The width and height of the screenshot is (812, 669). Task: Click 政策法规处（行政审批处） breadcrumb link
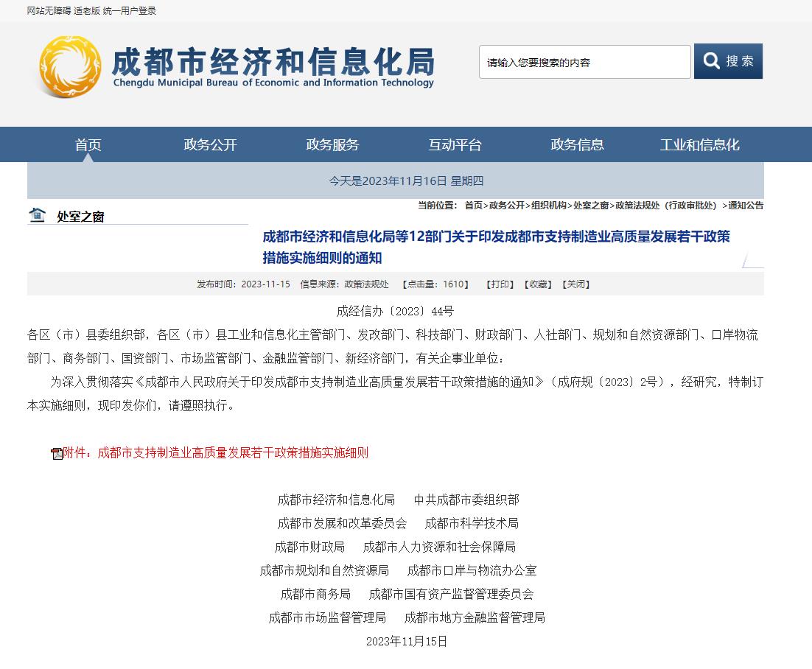tap(666, 206)
